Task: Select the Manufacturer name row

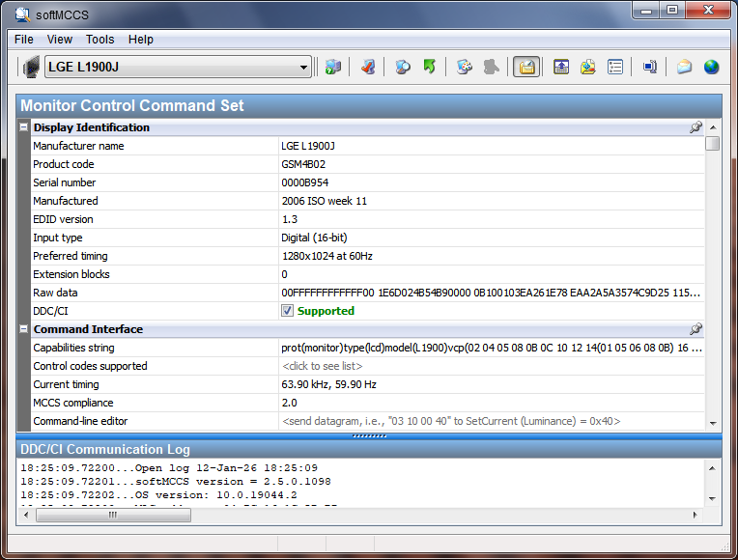Action: pyautogui.click(x=368, y=146)
